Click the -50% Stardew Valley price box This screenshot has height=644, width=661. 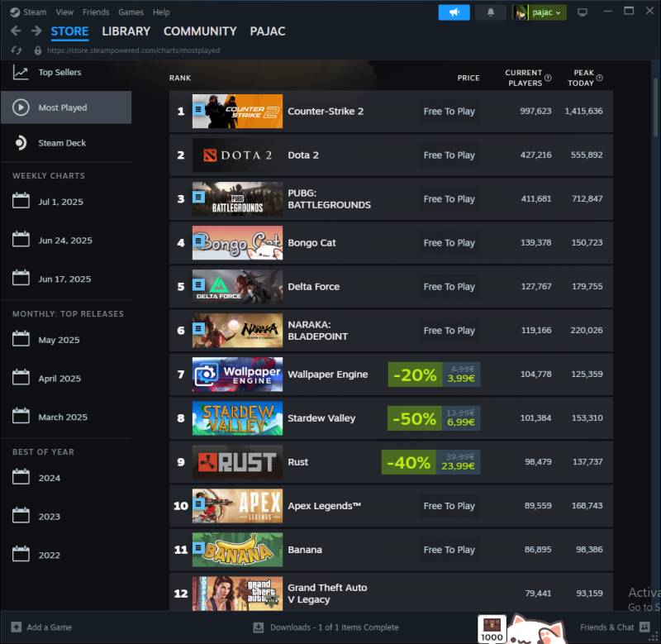point(433,418)
